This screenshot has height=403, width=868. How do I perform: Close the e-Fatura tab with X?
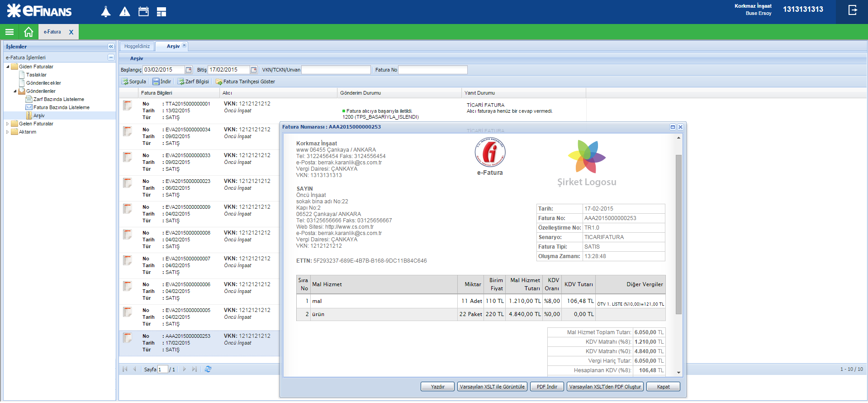point(71,32)
